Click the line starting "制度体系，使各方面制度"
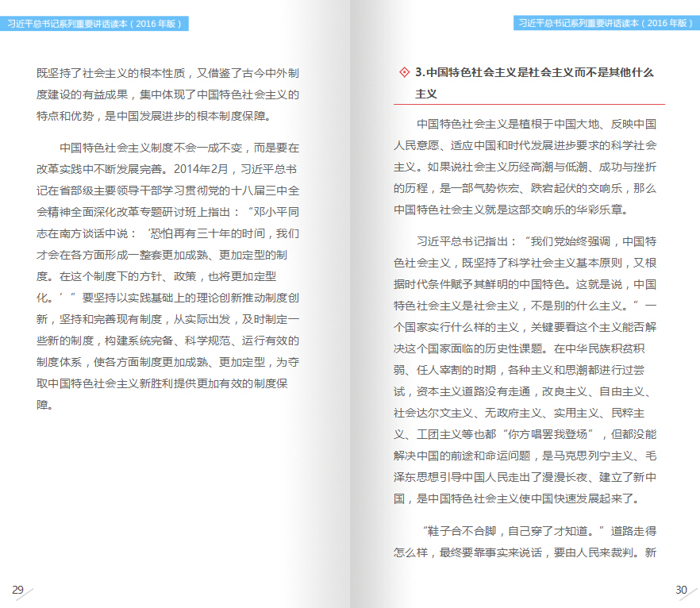 pyautogui.click(x=168, y=362)
